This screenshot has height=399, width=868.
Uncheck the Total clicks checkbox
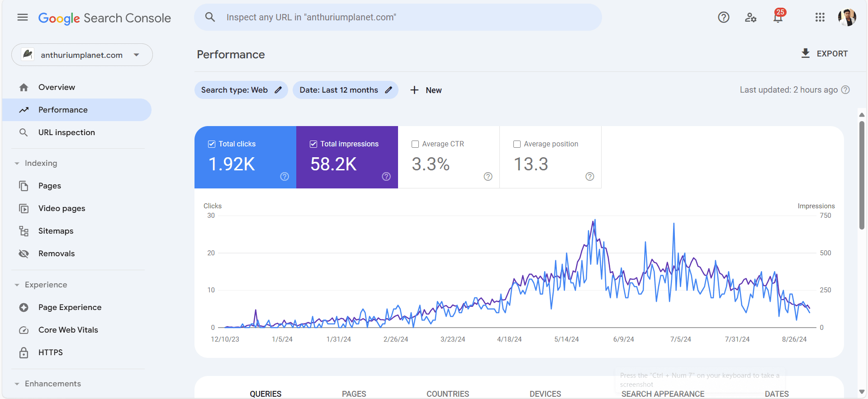coord(212,144)
